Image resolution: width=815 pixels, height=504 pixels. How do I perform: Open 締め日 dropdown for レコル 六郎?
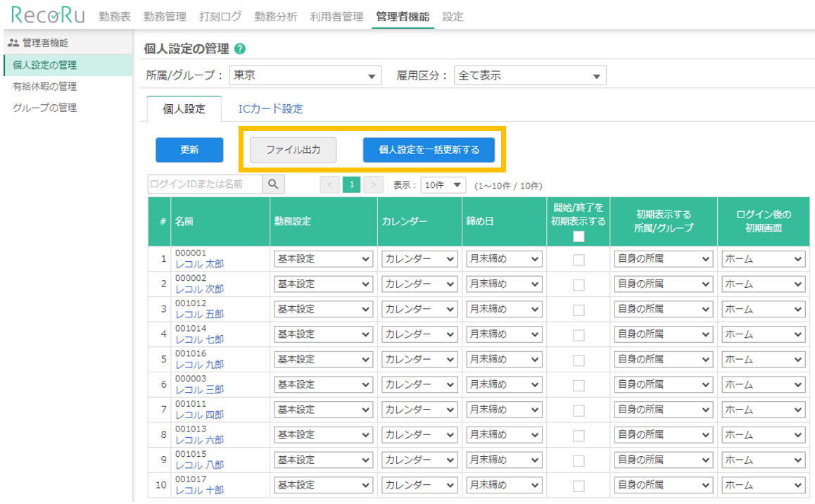(504, 435)
